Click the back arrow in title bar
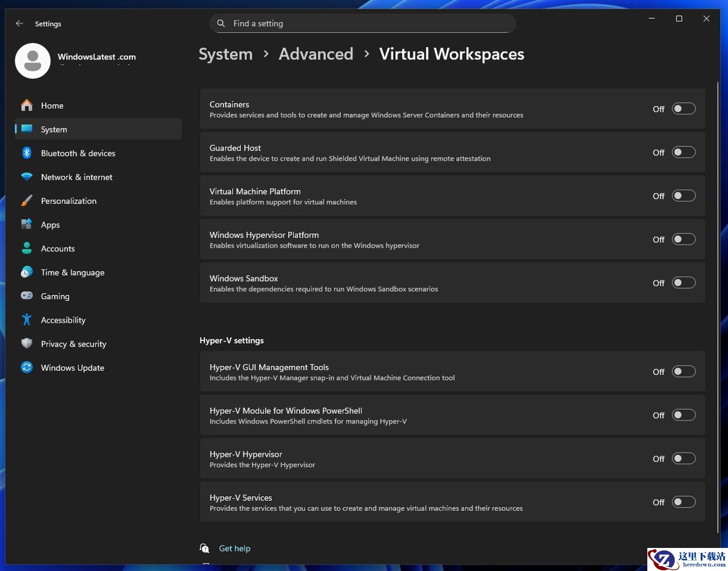Screen dimensions: 728x571 pos(19,24)
